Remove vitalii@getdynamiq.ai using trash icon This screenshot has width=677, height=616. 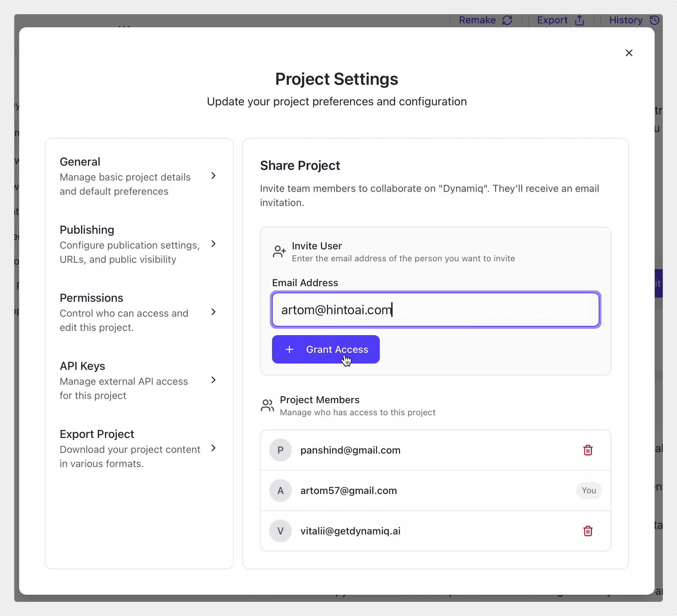pyautogui.click(x=588, y=531)
